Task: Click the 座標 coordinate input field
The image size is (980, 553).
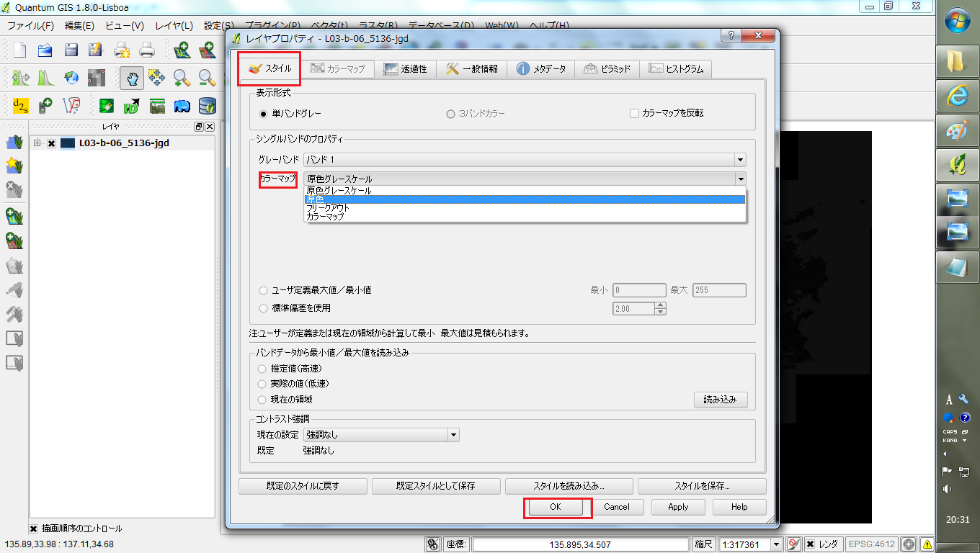Action: point(580,545)
